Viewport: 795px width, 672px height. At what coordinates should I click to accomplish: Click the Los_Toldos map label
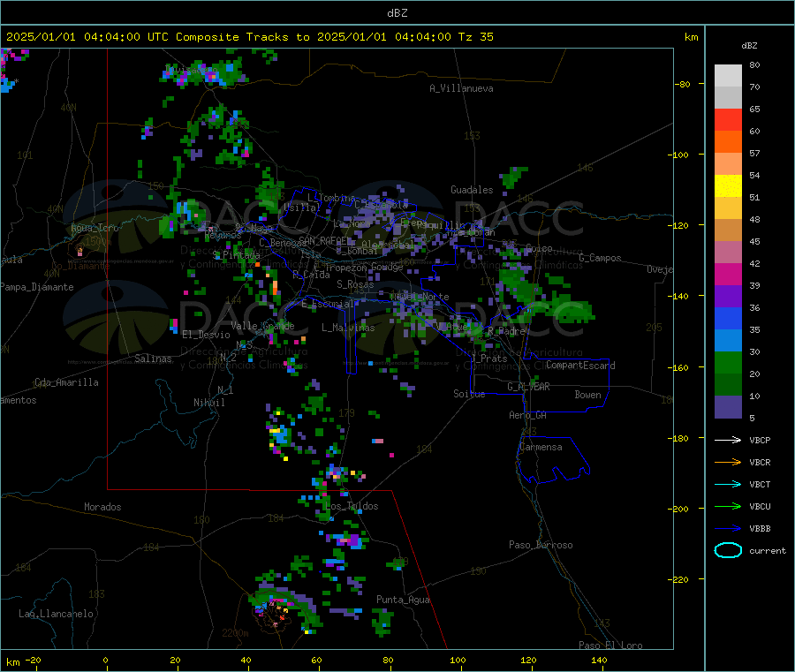(352, 506)
